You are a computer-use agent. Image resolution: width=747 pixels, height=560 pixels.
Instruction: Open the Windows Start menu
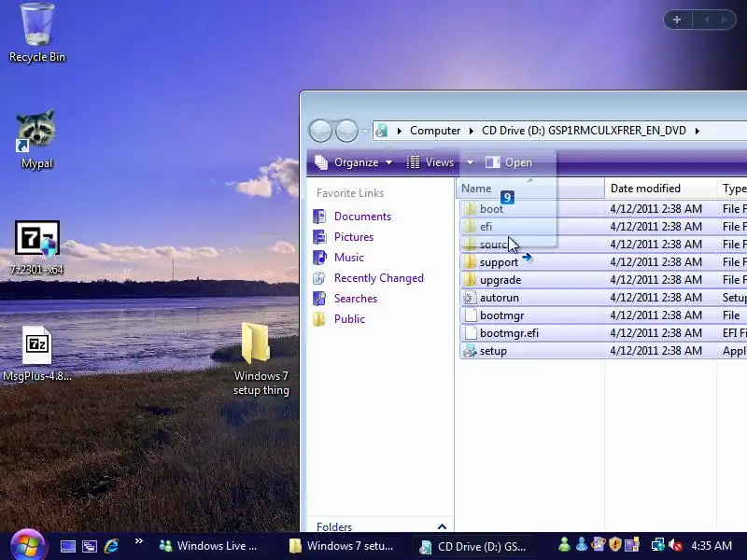[28, 546]
